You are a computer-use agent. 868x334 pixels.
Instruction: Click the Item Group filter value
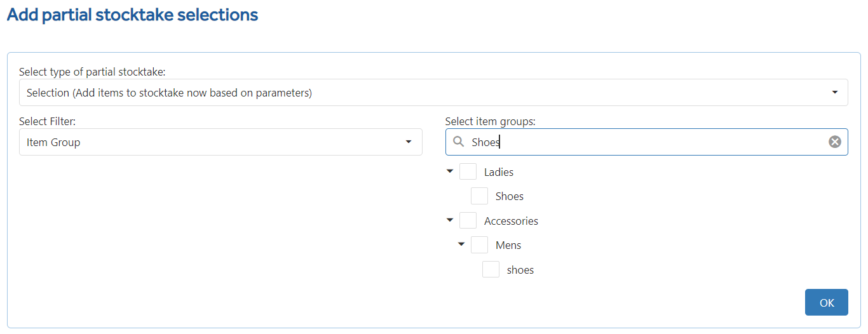coord(53,142)
